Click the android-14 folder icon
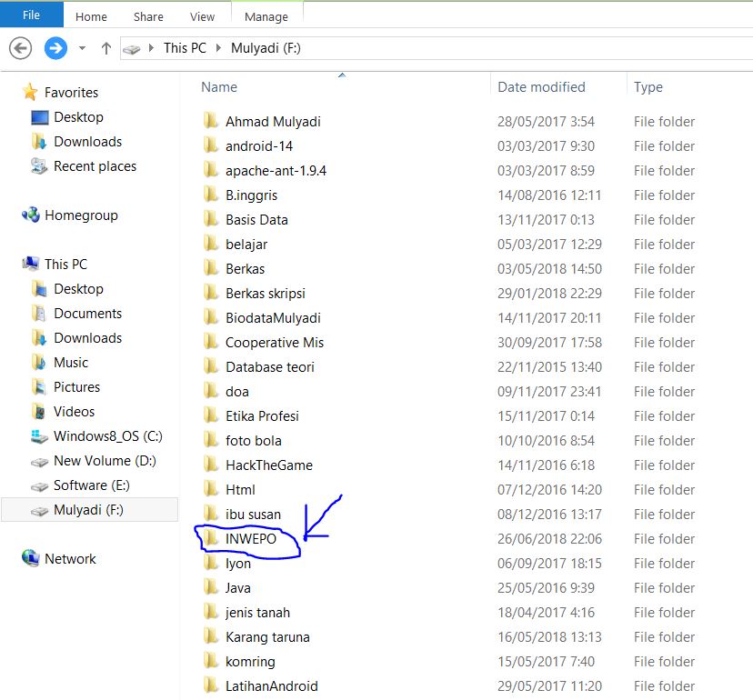This screenshot has height=700, width=753. pos(210,145)
